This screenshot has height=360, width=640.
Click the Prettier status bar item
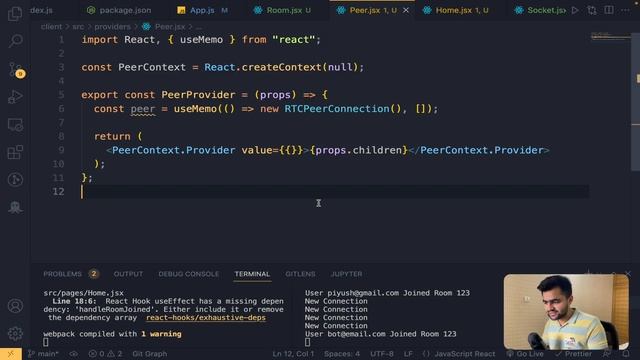click(x=573, y=354)
